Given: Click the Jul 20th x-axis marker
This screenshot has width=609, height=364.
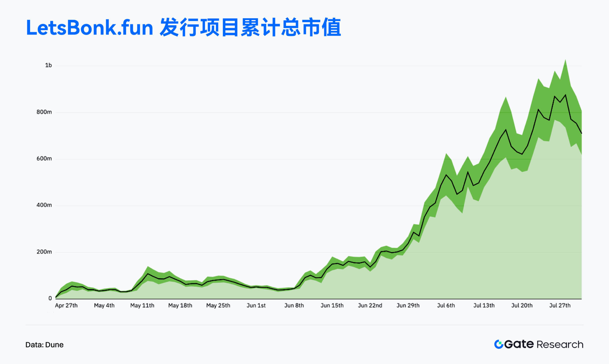Looking at the screenshot, I should pos(522,305).
